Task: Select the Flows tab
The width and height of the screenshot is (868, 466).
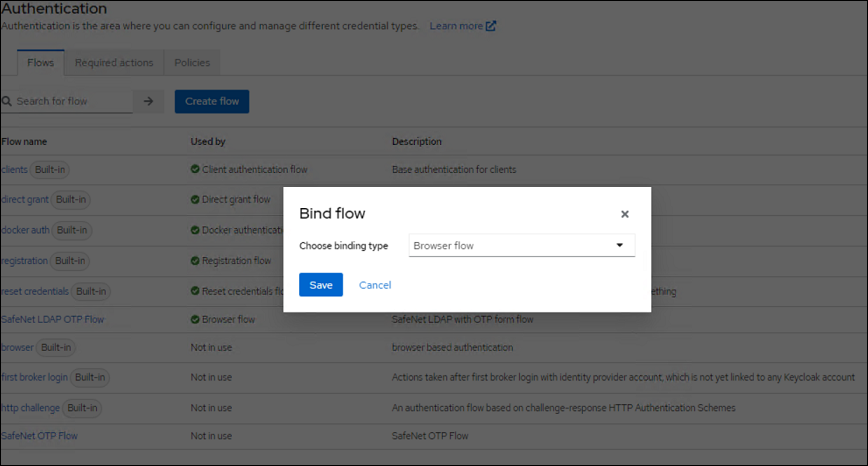Action: point(40,63)
